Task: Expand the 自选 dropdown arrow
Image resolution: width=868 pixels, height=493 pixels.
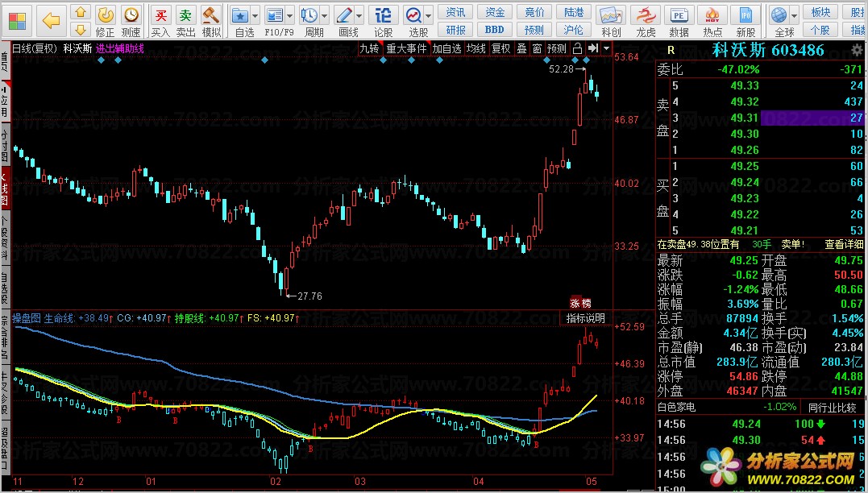Action: pos(255,15)
